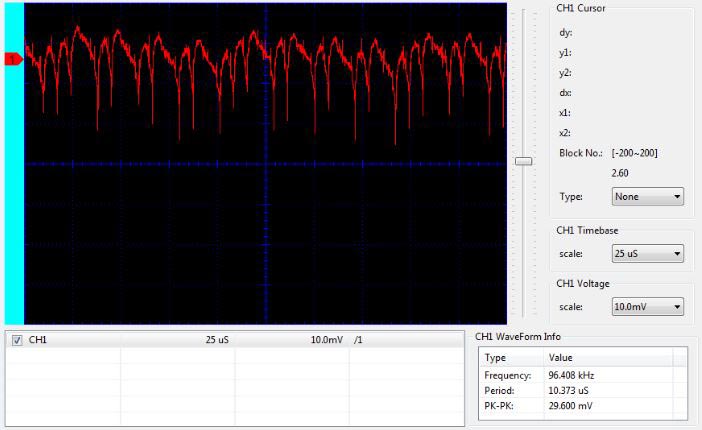The height and width of the screenshot is (430, 702).
Task: Click the cyan channel marker strip
Action: (x=14, y=163)
